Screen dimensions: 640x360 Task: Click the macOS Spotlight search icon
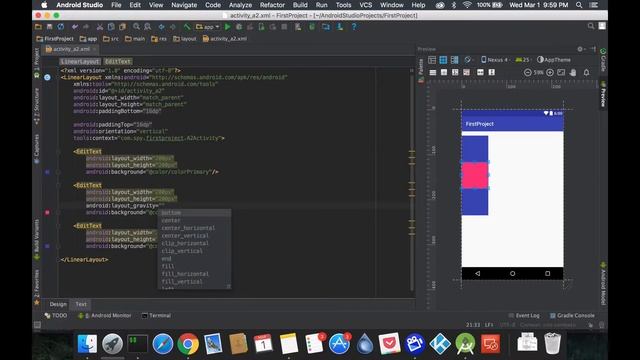[x=579, y=5]
